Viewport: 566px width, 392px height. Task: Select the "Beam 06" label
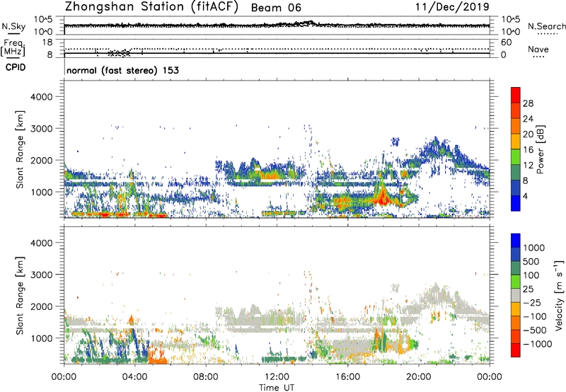[276, 8]
